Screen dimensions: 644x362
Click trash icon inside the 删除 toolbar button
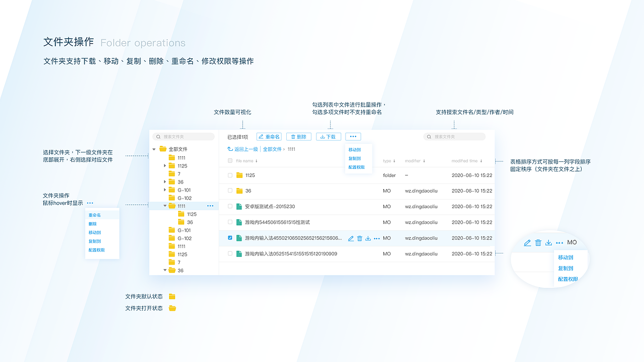pos(293,137)
